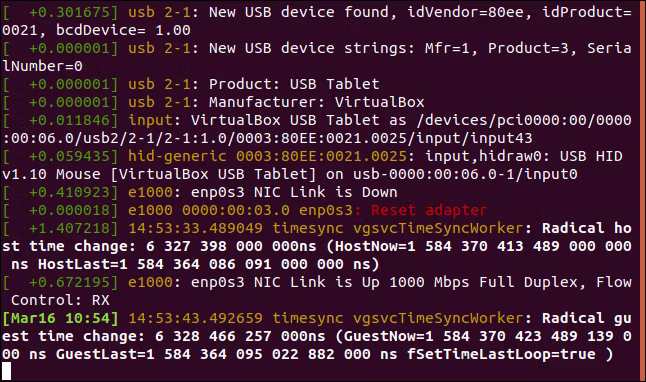Click 'Product: USB Tablet' text
The width and height of the screenshot is (646, 382).
point(294,84)
